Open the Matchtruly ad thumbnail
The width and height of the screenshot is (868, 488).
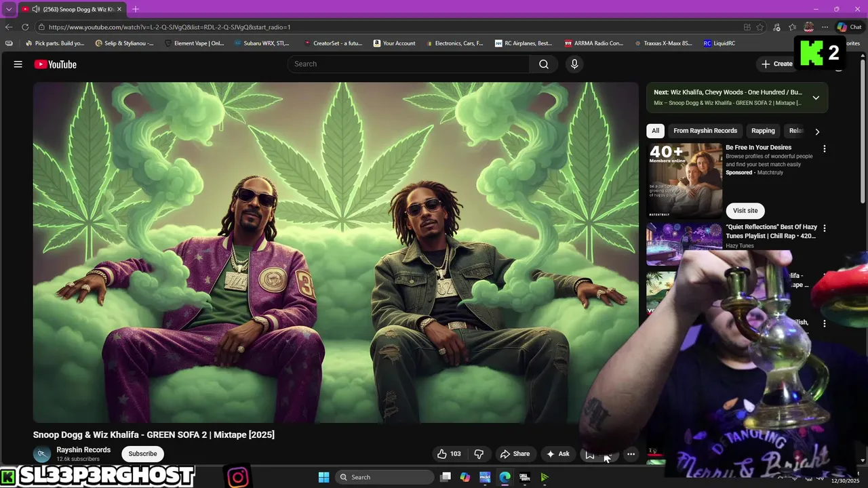click(x=684, y=180)
